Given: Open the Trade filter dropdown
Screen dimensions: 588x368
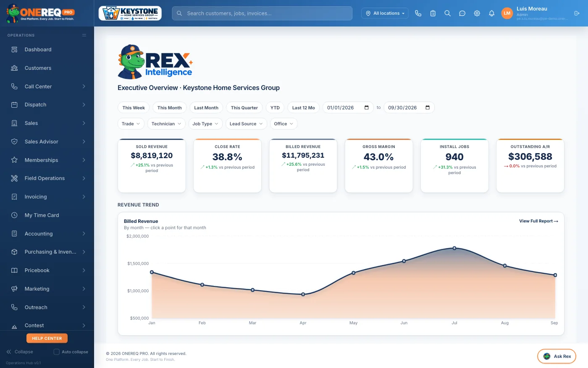Looking at the screenshot, I should tap(131, 124).
